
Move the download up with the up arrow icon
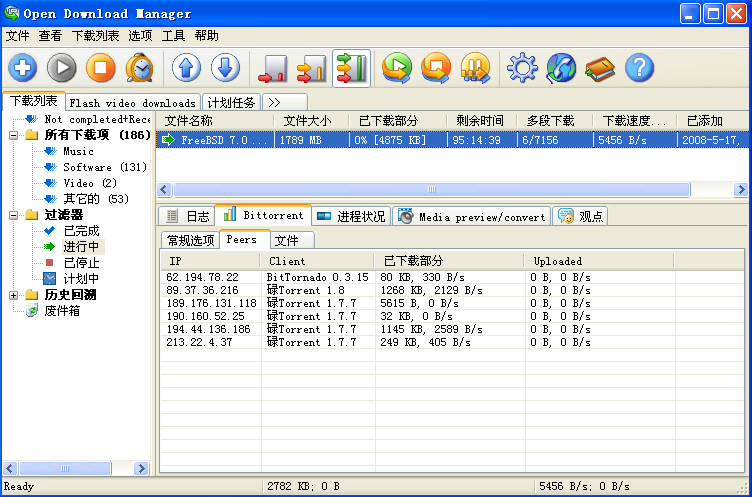coord(187,68)
